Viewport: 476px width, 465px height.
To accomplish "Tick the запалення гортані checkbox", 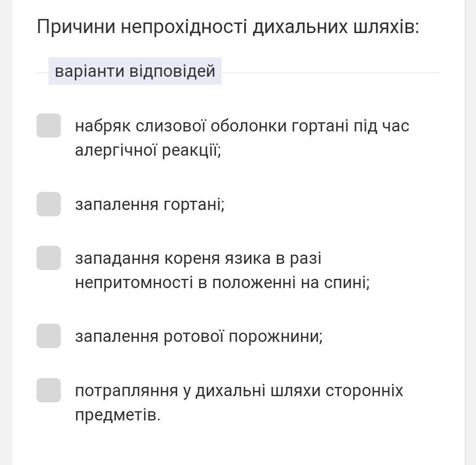I will (48, 204).
